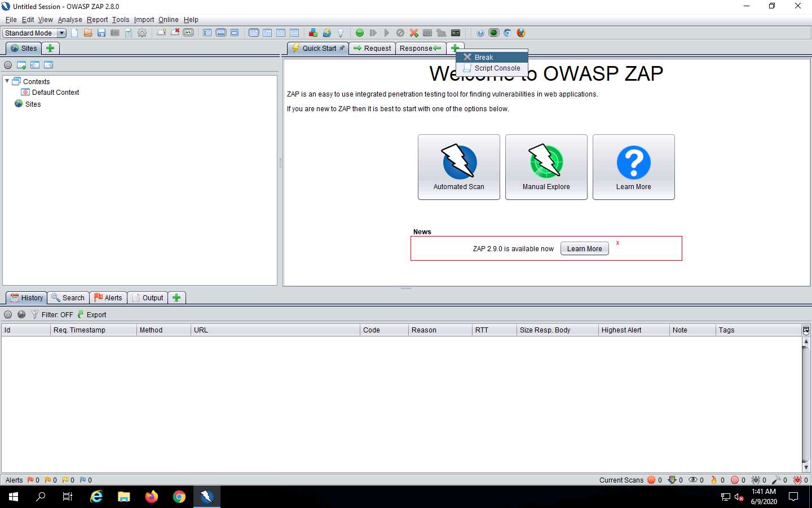
Task: Toggle the show tab names icon
Action: tap(188, 33)
